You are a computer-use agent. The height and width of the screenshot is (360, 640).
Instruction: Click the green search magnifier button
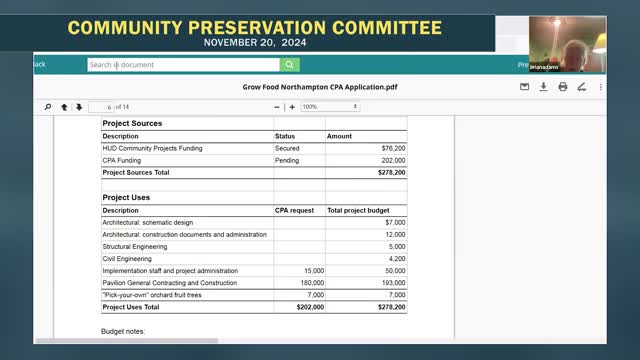coord(290,64)
